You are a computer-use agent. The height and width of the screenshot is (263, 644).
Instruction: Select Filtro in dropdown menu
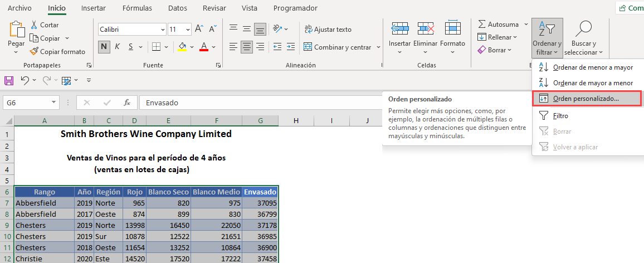(587, 116)
